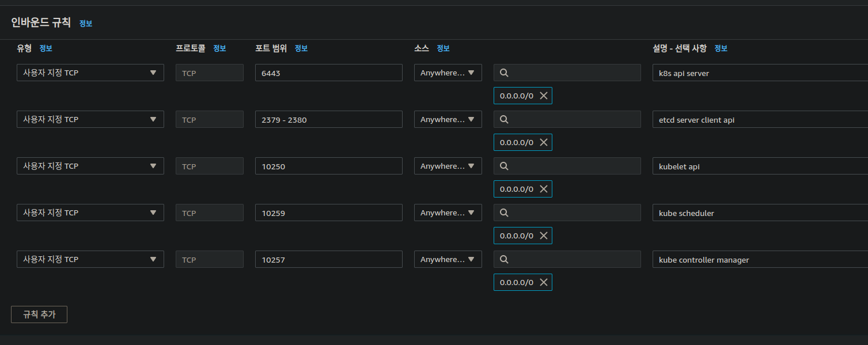Open the Anywhere source dropdown for the kubelet api rule
Screen dimensions: 868x345
click(x=448, y=166)
